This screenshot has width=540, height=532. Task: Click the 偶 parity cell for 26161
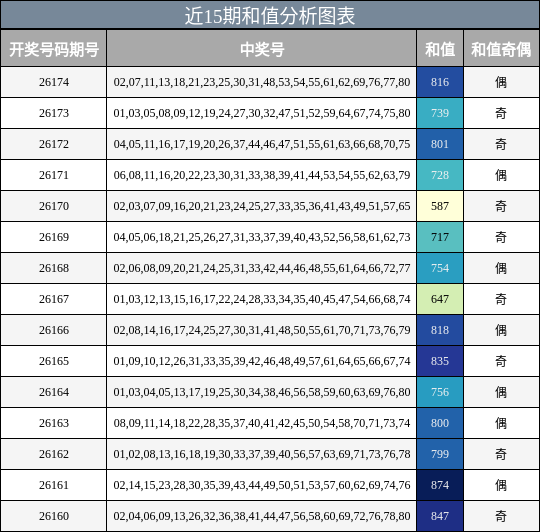coord(501,485)
